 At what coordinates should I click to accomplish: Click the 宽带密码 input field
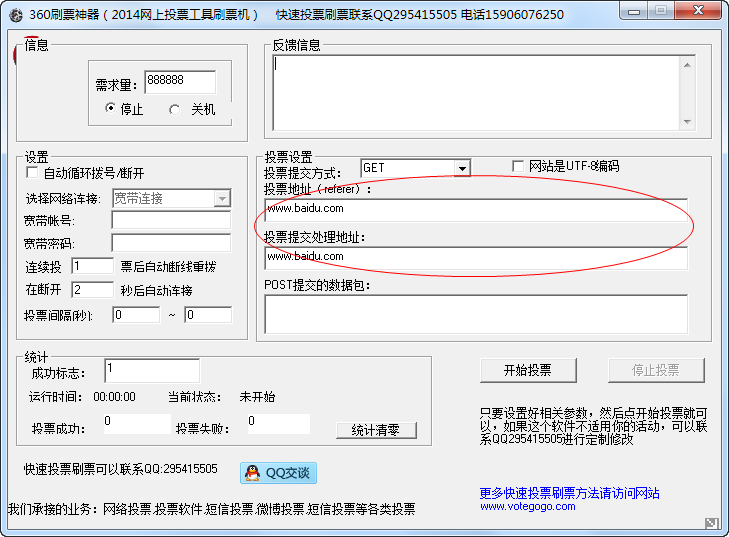click(x=171, y=243)
